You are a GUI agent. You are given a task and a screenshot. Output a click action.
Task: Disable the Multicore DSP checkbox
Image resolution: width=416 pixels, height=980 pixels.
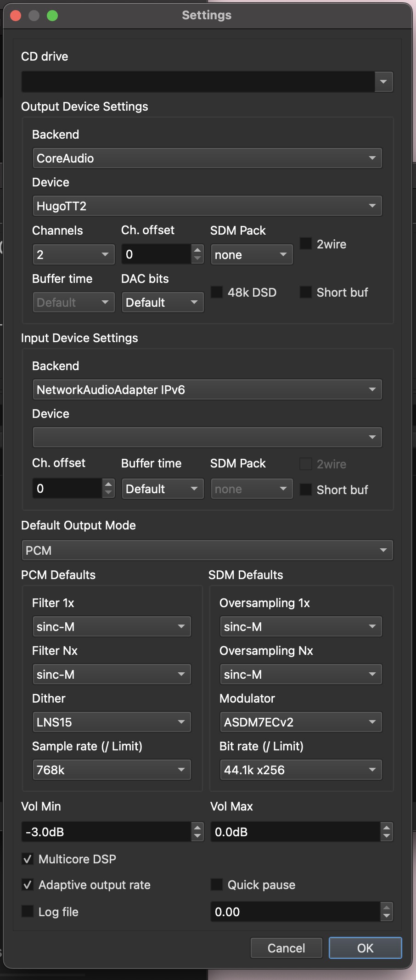click(28, 859)
